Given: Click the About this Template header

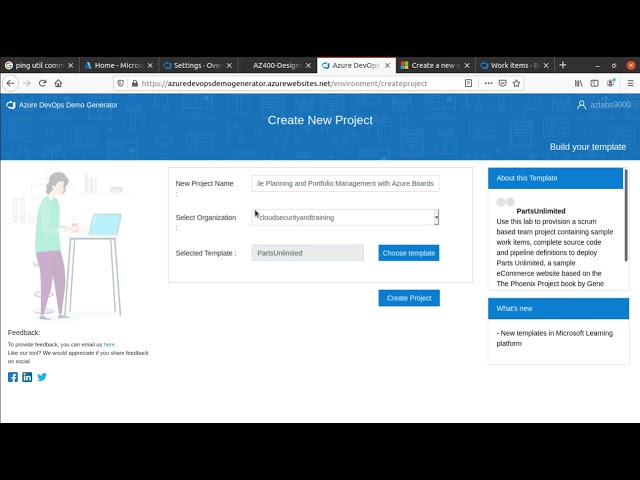Looking at the screenshot, I should (556, 178).
